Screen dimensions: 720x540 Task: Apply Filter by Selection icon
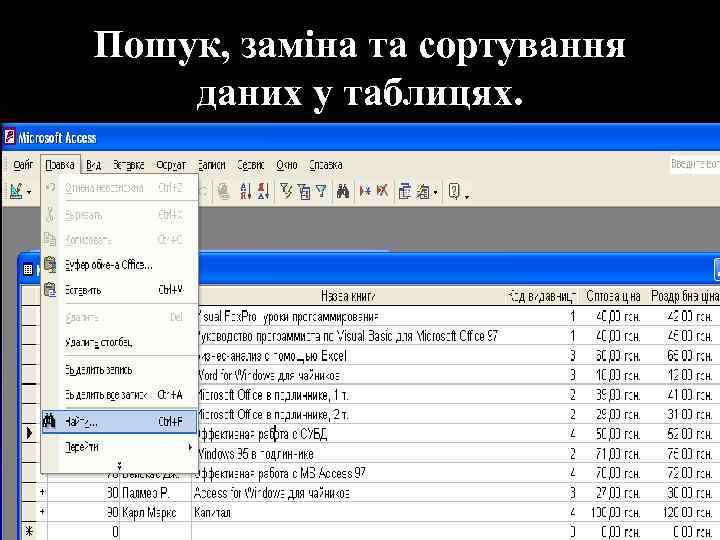pos(286,191)
